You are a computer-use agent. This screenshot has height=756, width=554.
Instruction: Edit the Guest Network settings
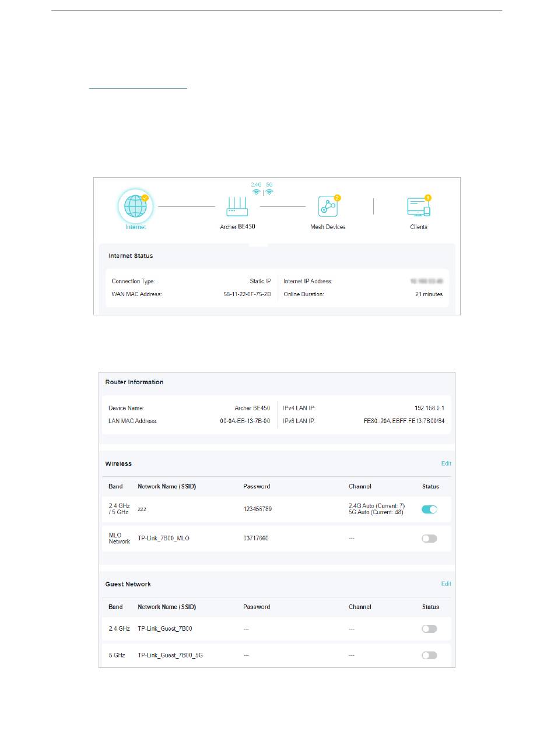click(x=446, y=584)
